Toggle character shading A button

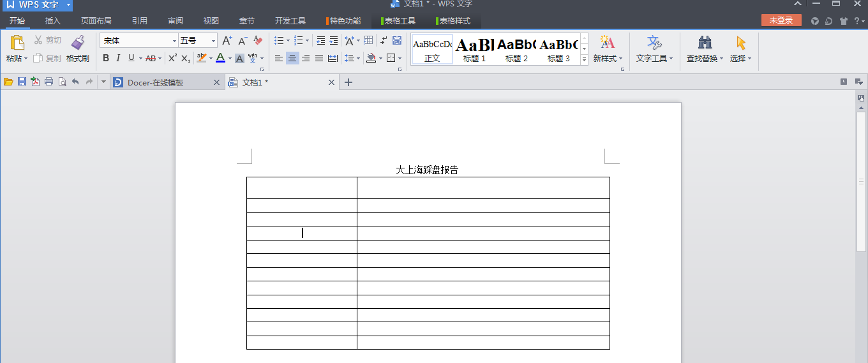[x=239, y=58]
